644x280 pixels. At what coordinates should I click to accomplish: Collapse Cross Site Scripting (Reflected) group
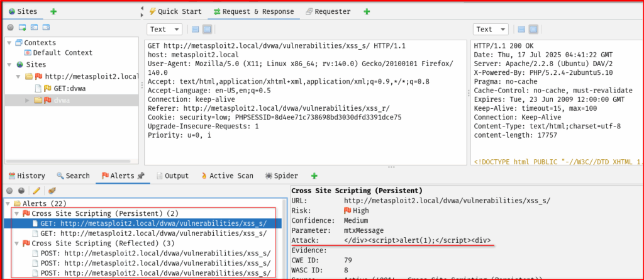point(16,243)
